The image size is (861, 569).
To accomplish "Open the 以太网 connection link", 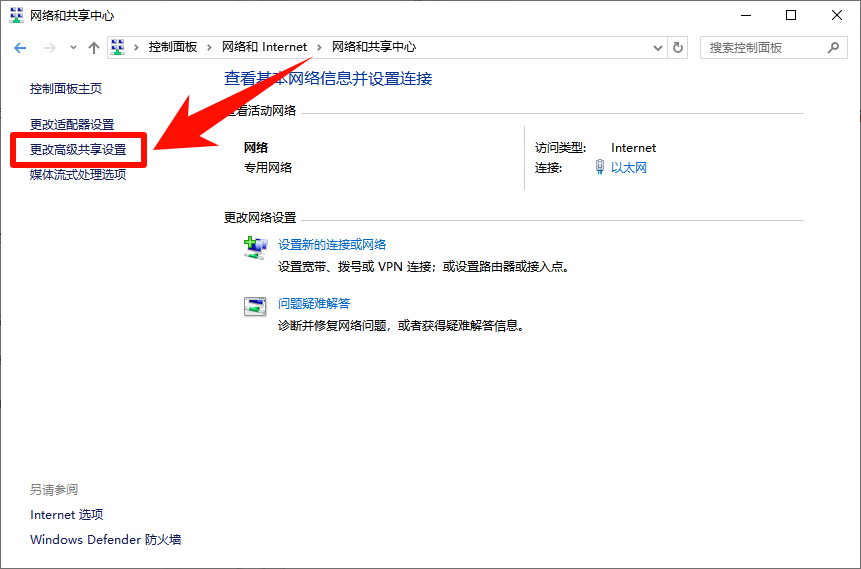I will [x=629, y=168].
